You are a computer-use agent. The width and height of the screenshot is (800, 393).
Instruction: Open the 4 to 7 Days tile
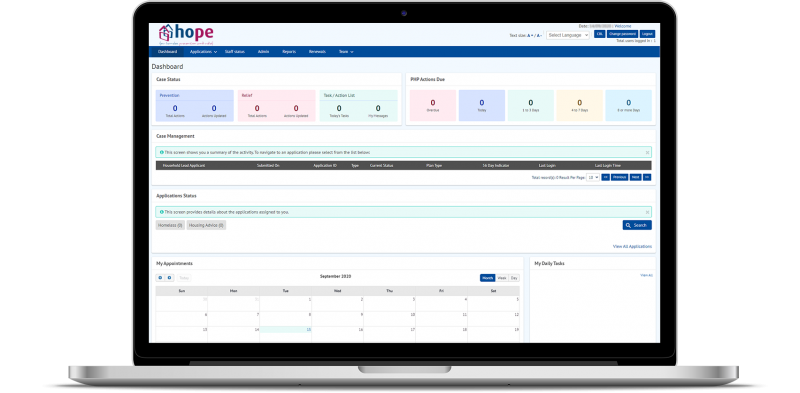pyautogui.click(x=580, y=105)
